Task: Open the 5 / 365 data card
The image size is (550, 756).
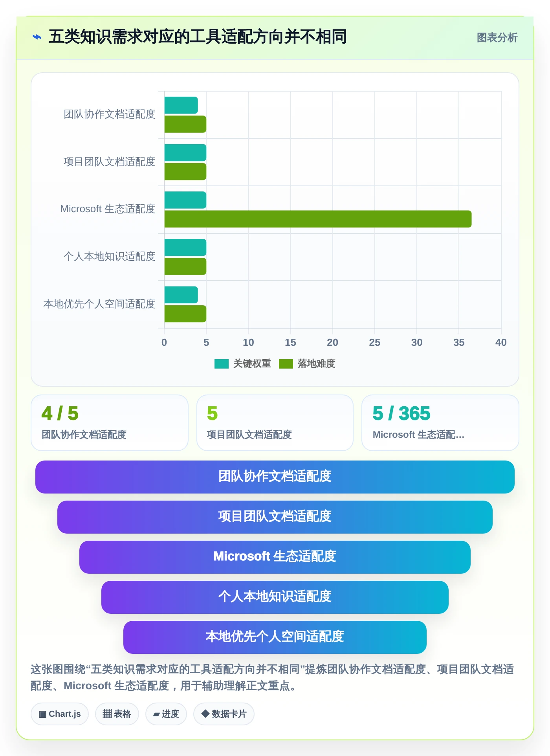Action: [440, 423]
